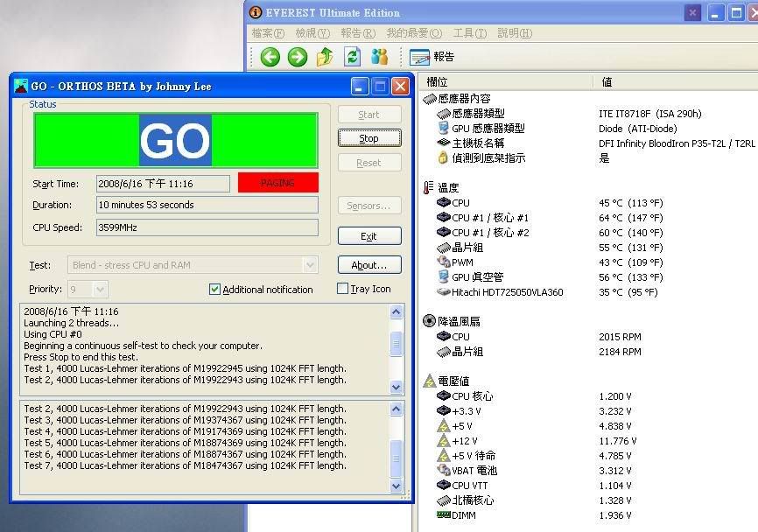Select the 感應器內容 section icon
Screen dimensions: 758x532
pyautogui.click(x=430, y=99)
